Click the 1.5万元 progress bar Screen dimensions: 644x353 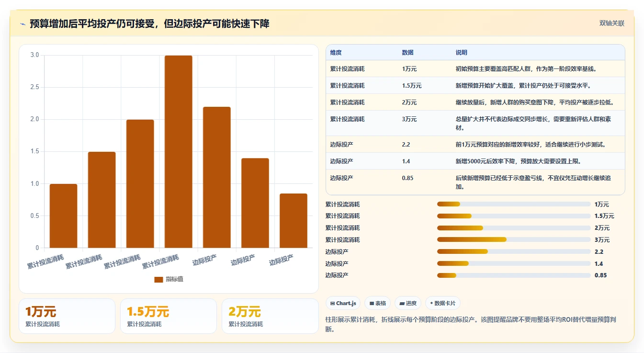[x=514, y=216]
